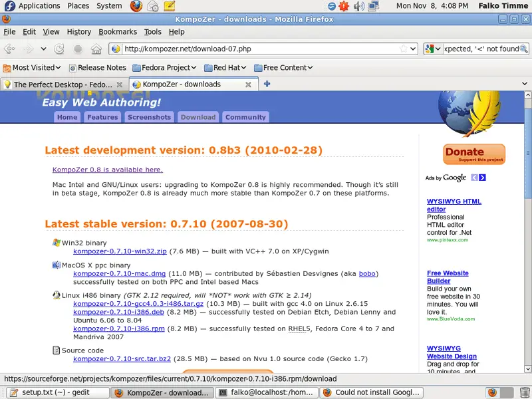Viewport: 532px width, 399px height.
Task: Download kompozer-0.7.10-mac.dmg
Action: (120, 274)
